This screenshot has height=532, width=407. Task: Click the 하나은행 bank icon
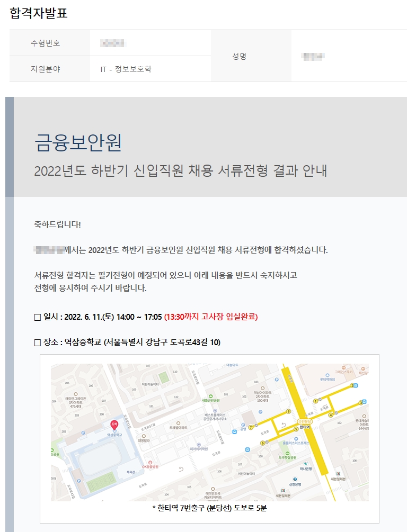tap(306, 464)
